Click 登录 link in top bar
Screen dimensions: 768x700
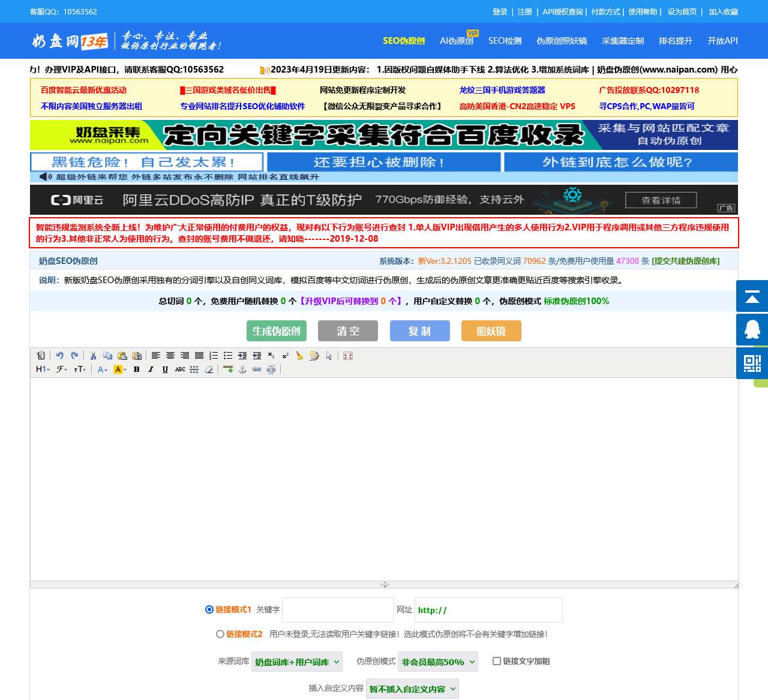[x=500, y=11]
